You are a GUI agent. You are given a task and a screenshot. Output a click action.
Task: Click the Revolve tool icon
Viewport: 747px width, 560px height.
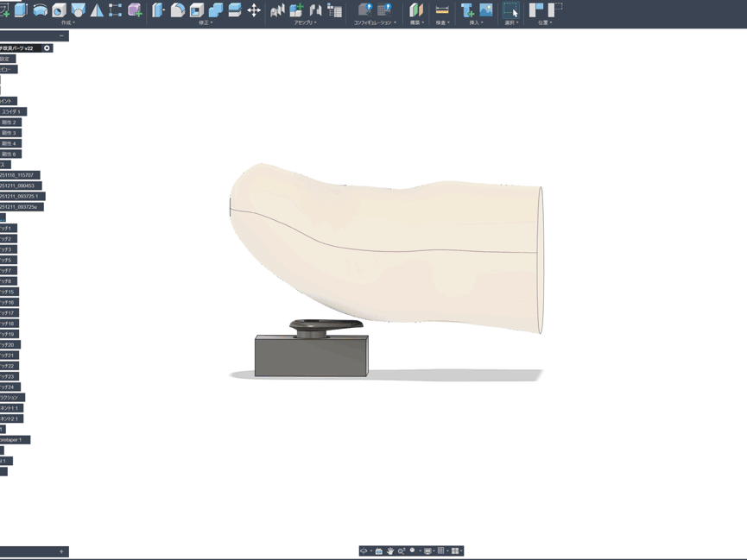(40, 10)
